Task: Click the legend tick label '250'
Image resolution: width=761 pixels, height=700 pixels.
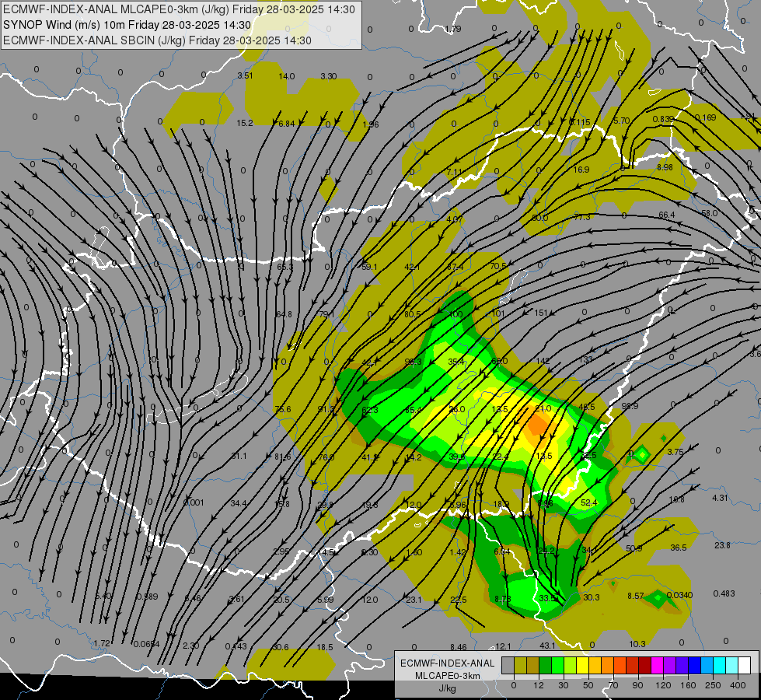Action: (x=713, y=685)
